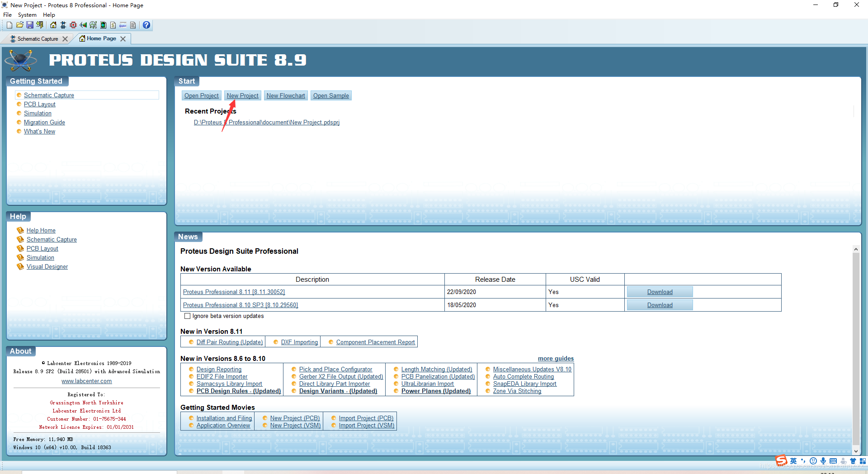Click the Sogou skin shirt icon

click(853, 461)
